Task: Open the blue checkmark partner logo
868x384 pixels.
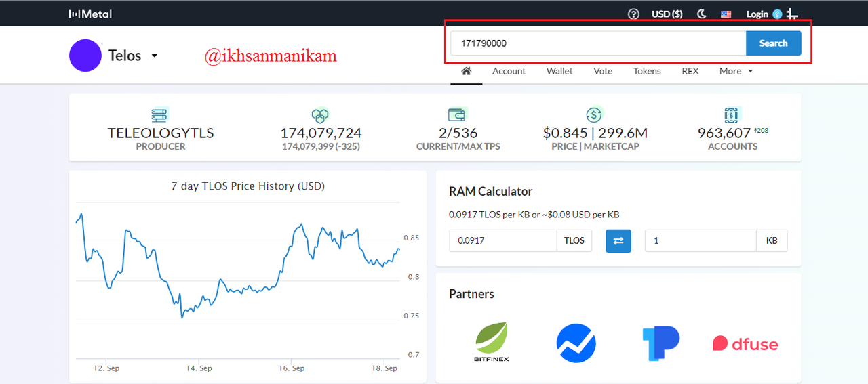Action: [x=576, y=343]
